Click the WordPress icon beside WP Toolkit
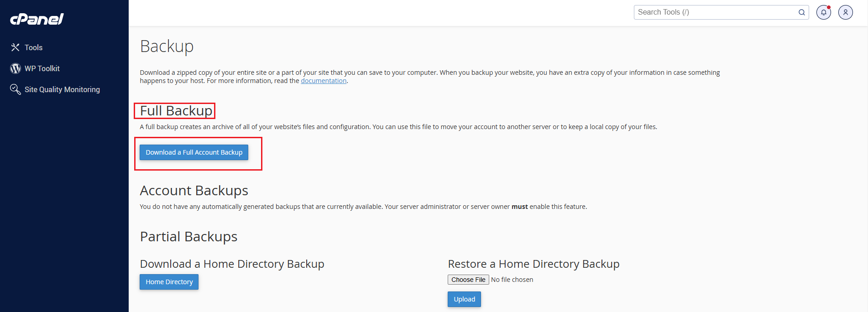Viewport: 868px width, 312px height. (x=16, y=68)
